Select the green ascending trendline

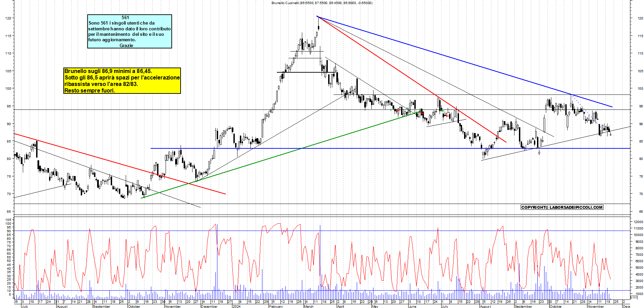click(281, 155)
